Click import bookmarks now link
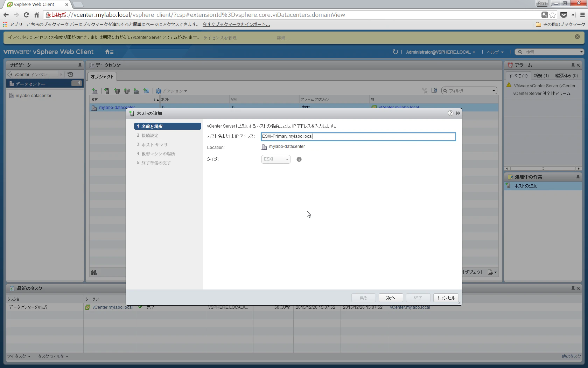588x368 pixels. [236, 25]
